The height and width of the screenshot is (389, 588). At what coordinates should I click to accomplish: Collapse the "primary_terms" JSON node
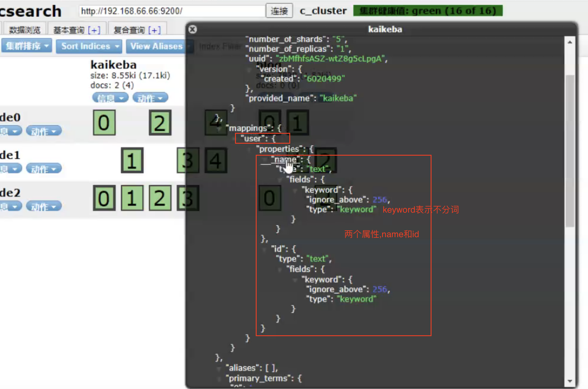click(219, 379)
